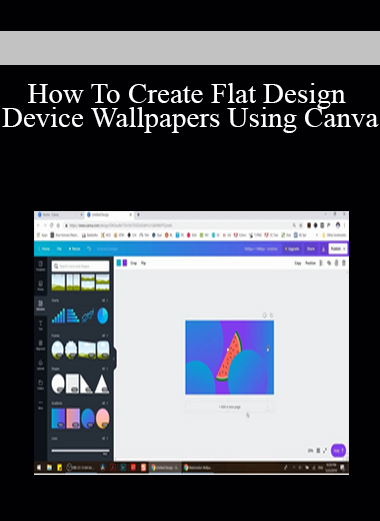Click Flip in the editor toolbar
380x521 pixels.
(x=143, y=263)
